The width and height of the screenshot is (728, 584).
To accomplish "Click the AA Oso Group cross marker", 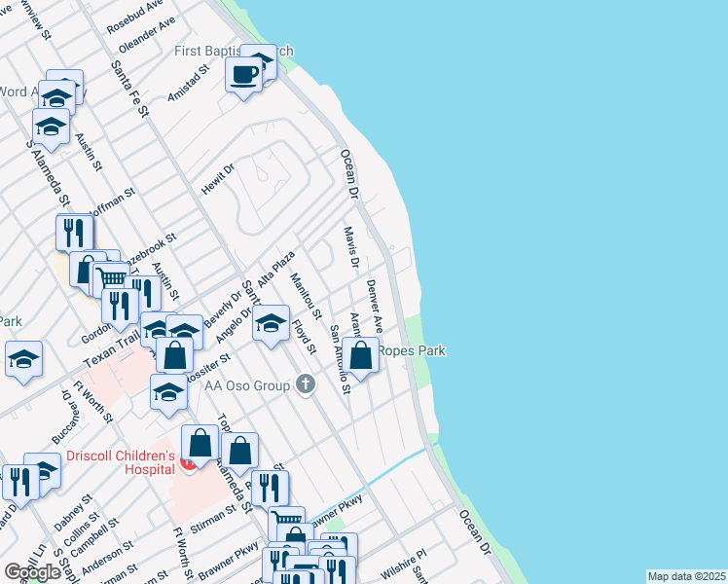I will point(306,384).
